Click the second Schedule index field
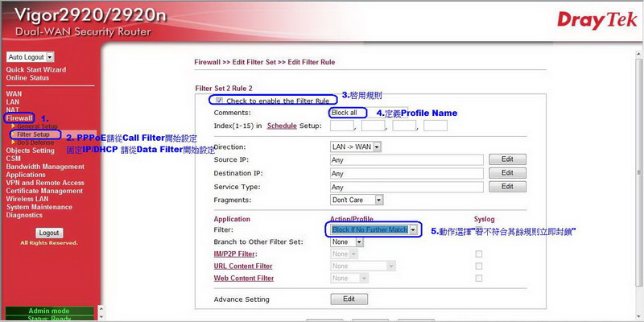 click(x=374, y=126)
